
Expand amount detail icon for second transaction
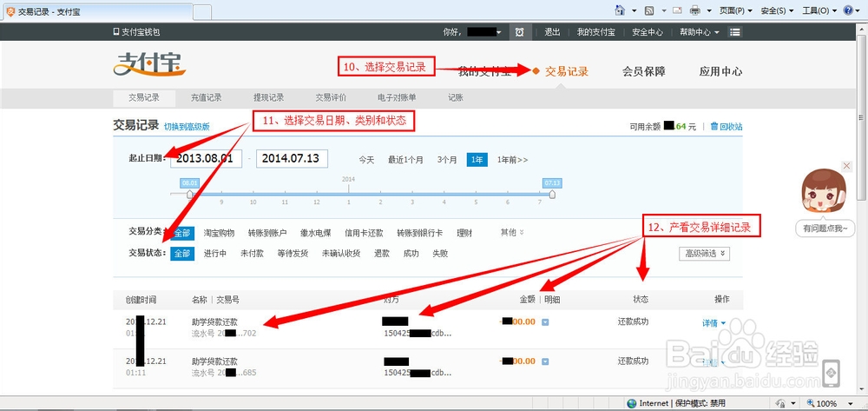pyautogui.click(x=545, y=361)
